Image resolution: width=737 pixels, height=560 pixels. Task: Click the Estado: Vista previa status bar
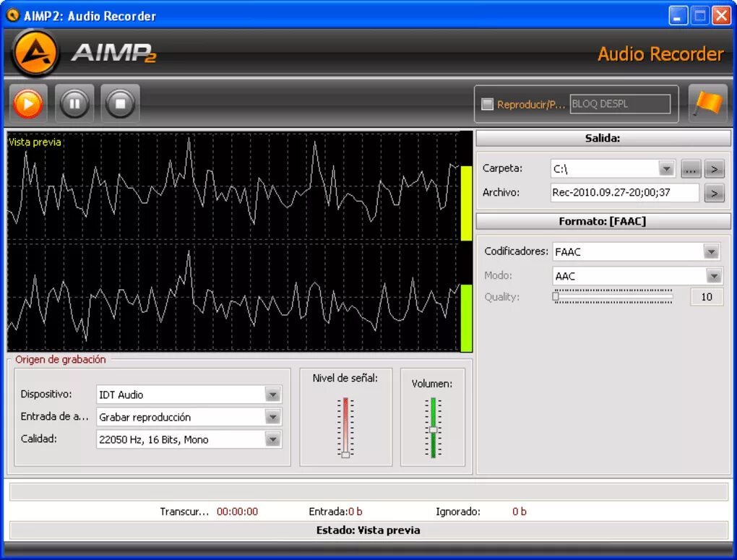368,530
